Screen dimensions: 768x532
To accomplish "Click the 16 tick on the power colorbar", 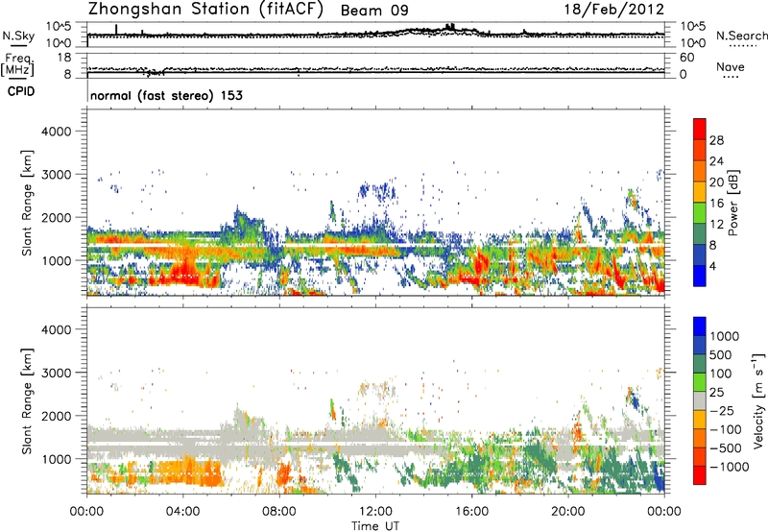I will point(716,204).
